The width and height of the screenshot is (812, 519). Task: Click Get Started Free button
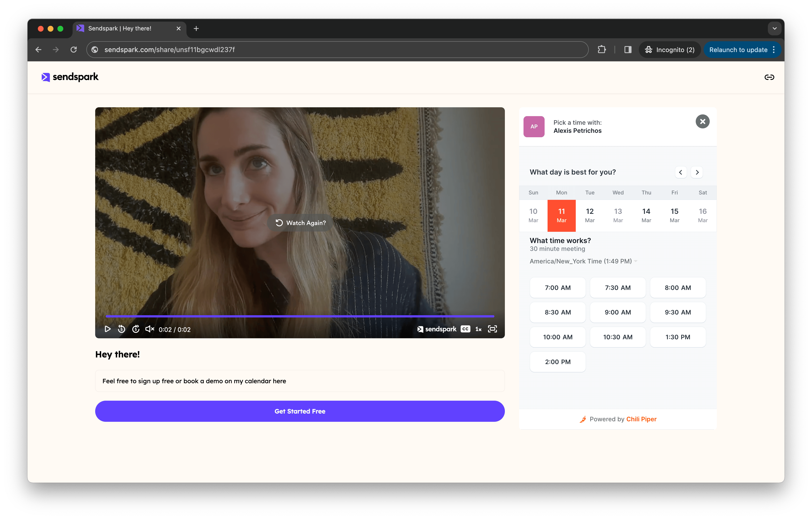pos(300,411)
